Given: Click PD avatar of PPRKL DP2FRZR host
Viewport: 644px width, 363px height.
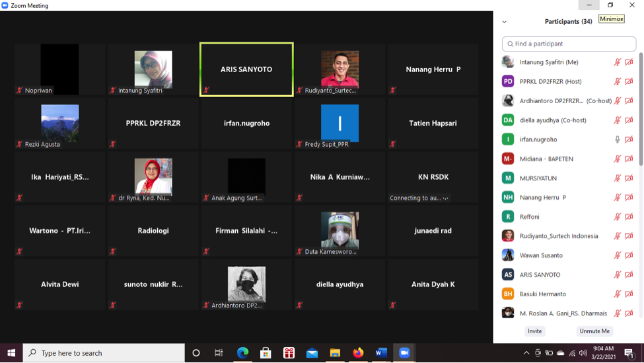Looking at the screenshot, I should pyautogui.click(x=508, y=81).
